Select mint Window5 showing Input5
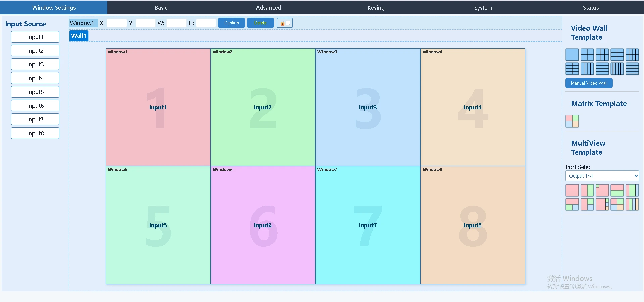Screen dimensions: 644x302 point(158,225)
